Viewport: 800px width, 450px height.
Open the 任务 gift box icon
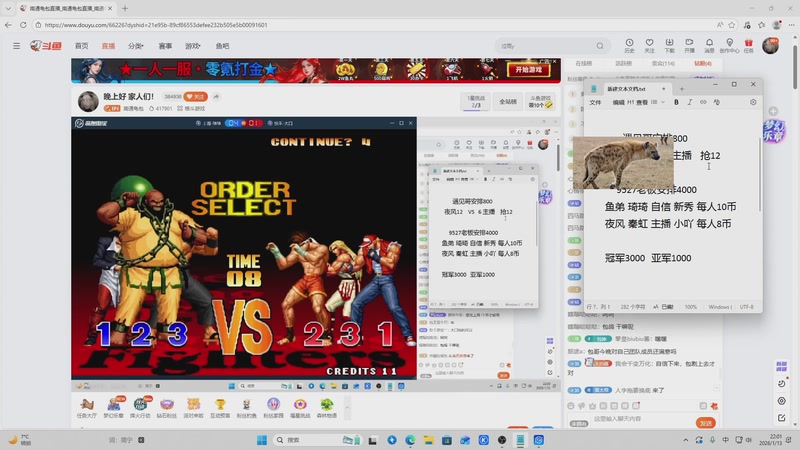pyautogui.click(x=748, y=45)
